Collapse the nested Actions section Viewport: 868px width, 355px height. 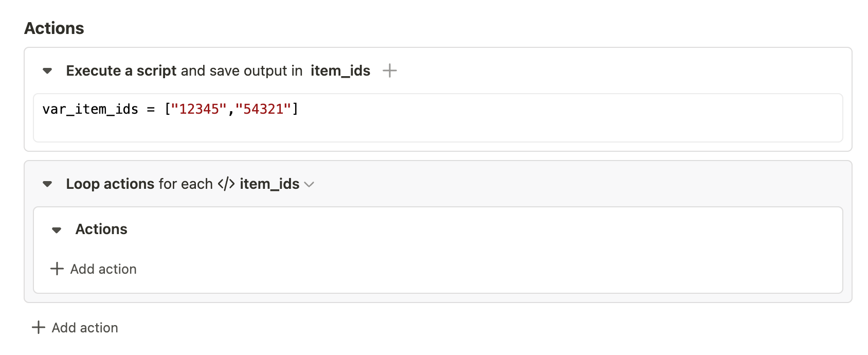click(x=57, y=229)
